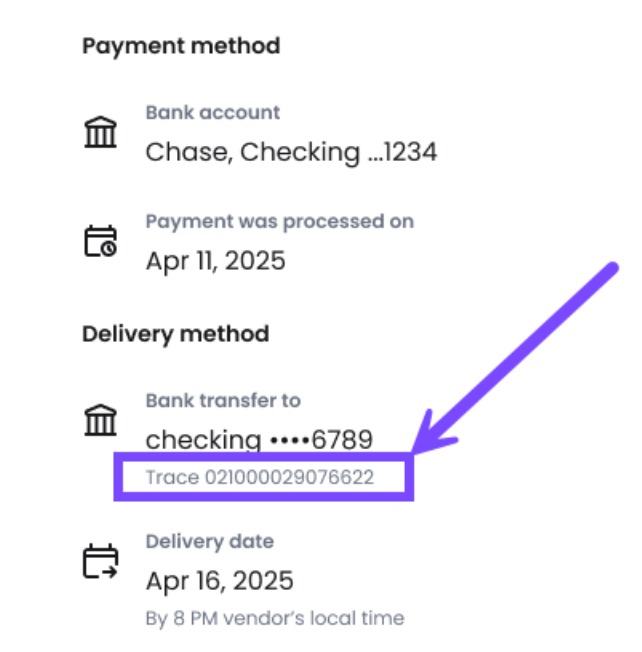Click the purple arrow annotation
642x652 pixels.
coord(516,358)
